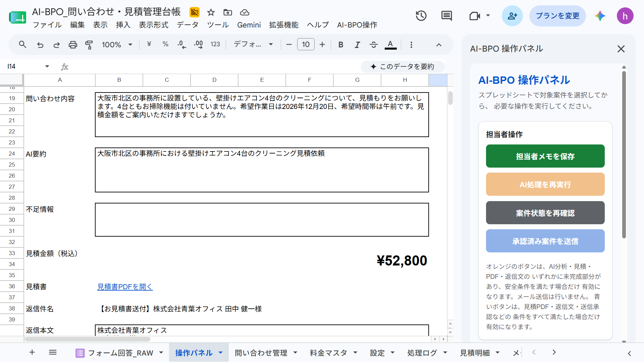The width and height of the screenshot is (644, 362).
Task: Open the データ menu
Action: [188, 25]
